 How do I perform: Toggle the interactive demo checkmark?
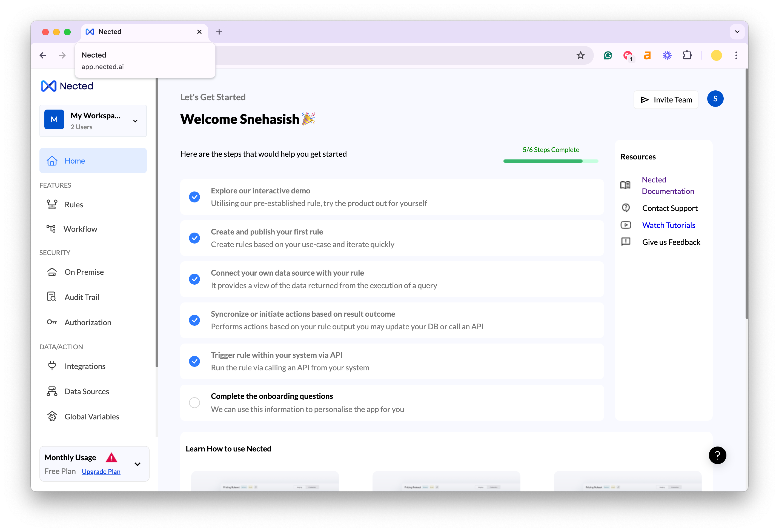click(x=194, y=197)
